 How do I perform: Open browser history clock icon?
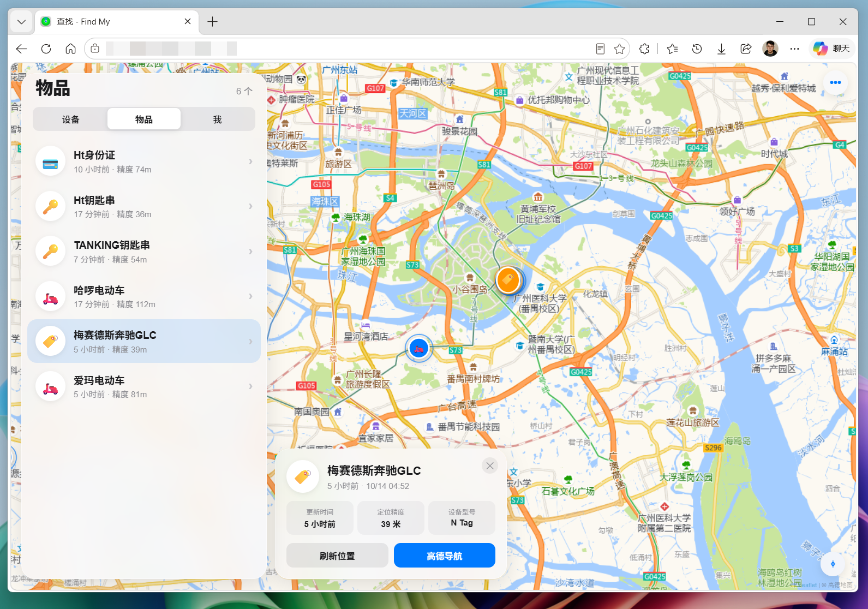pos(697,49)
